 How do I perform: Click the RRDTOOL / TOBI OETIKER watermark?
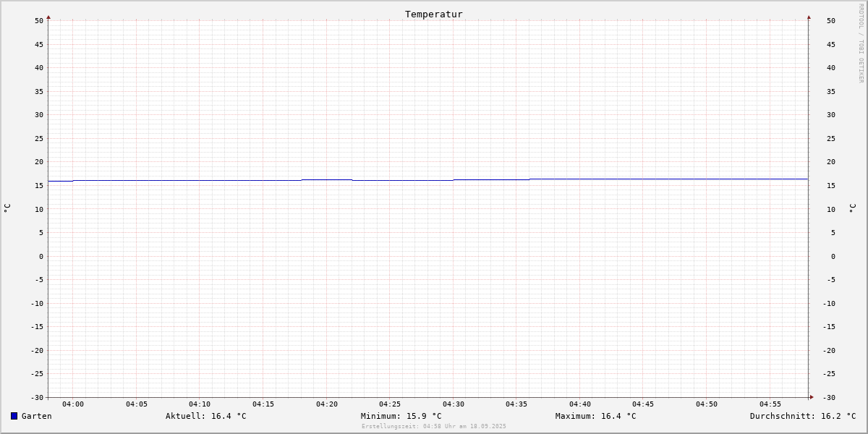[861, 43]
